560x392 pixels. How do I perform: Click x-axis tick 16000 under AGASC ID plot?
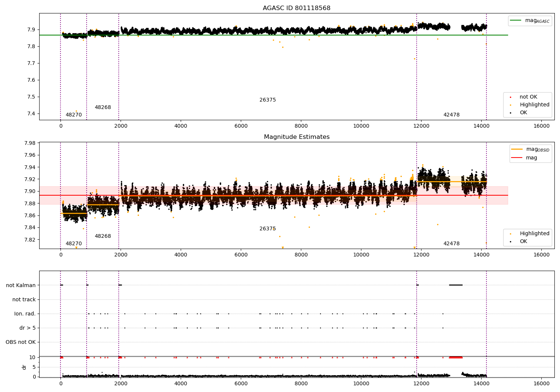click(541, 126)
